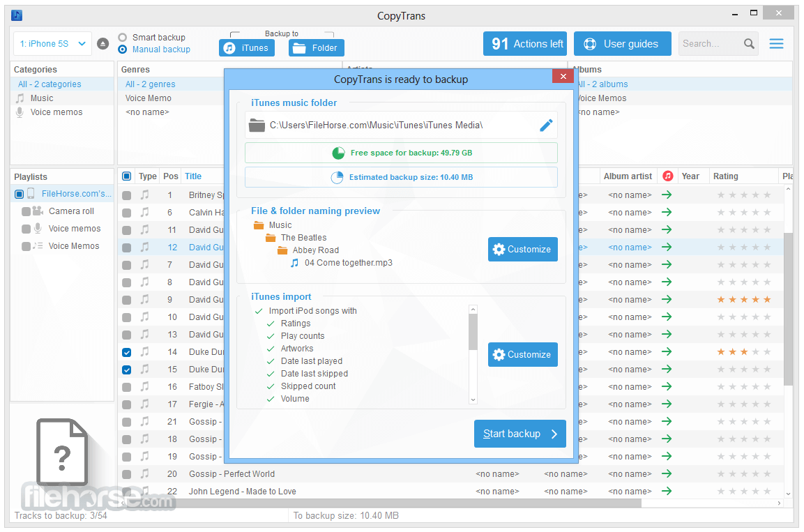Sort by Year column header
The width and height of the screenshot is (804, 532).
pyautogui.click(x=690, y=176)
